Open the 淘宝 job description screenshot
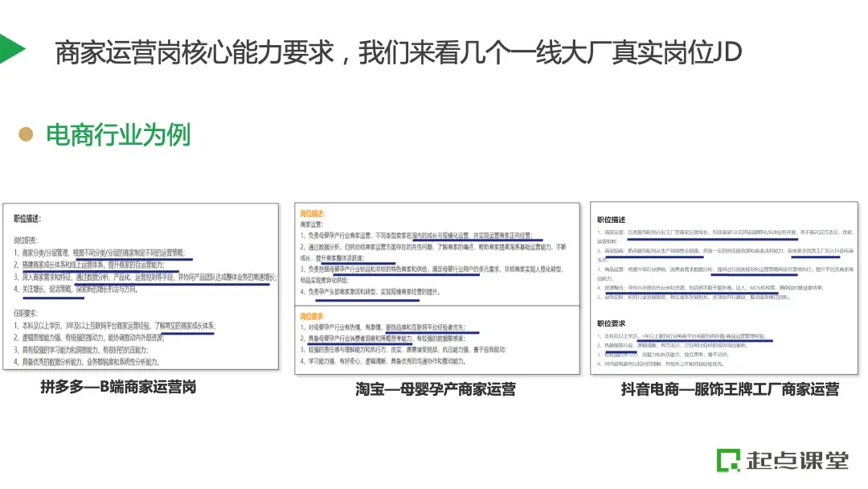This screenshot has width=868, height=489. click(436, 289)
